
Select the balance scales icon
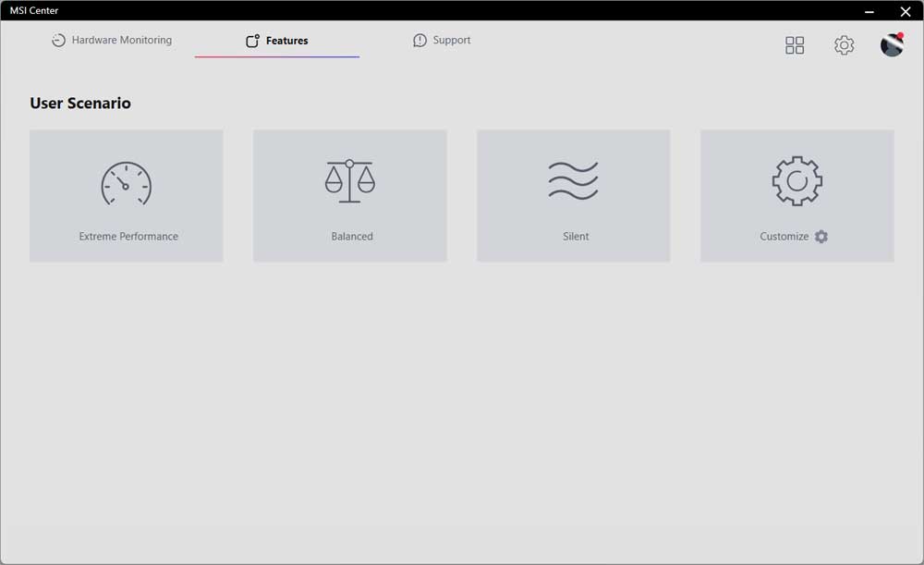pyautogui.click(x=349, y=181)
